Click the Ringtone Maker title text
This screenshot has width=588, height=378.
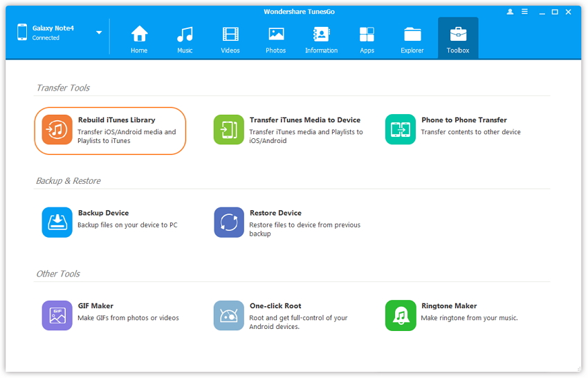coord(449,305)
